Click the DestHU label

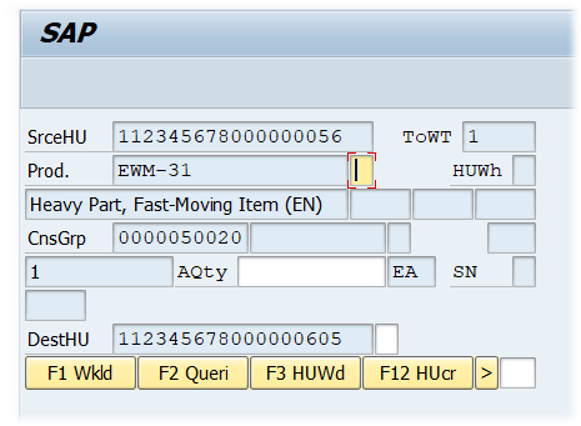click(58, 339)
